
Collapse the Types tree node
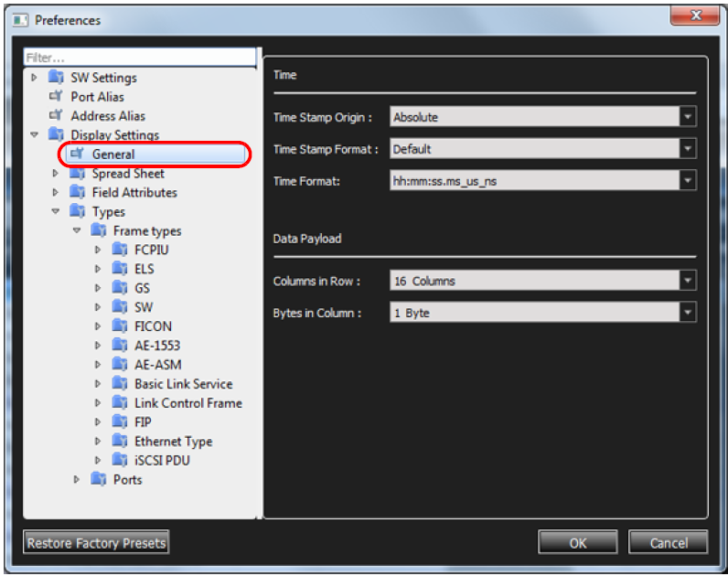click(x=55, y=211)
